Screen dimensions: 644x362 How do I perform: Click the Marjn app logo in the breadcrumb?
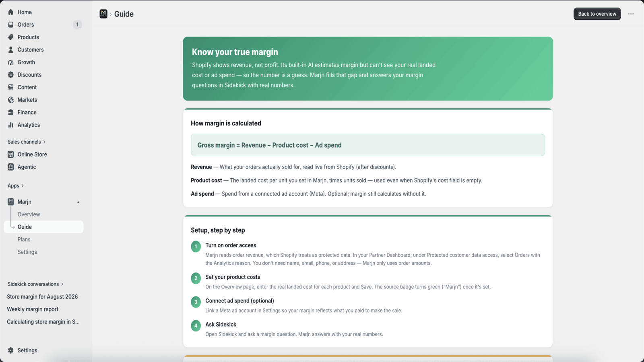[x=103, y=14]
